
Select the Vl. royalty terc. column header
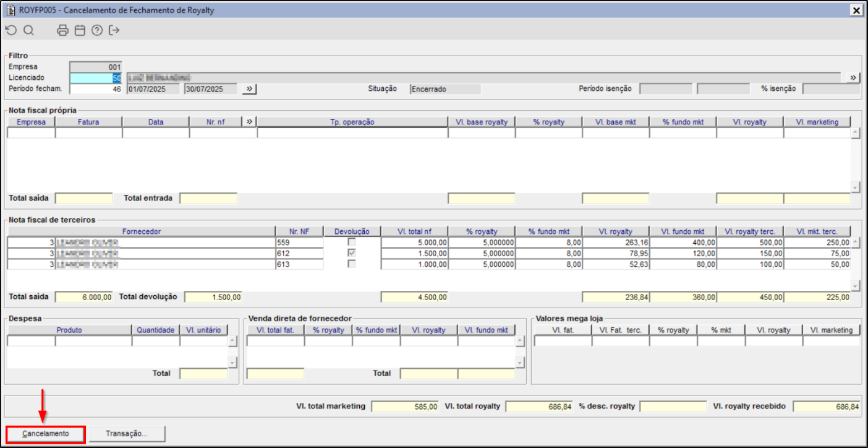click(x=751, y=231)
